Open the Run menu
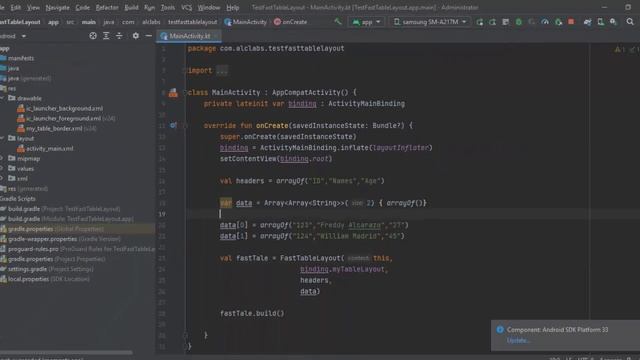 [x=149, y=7]
